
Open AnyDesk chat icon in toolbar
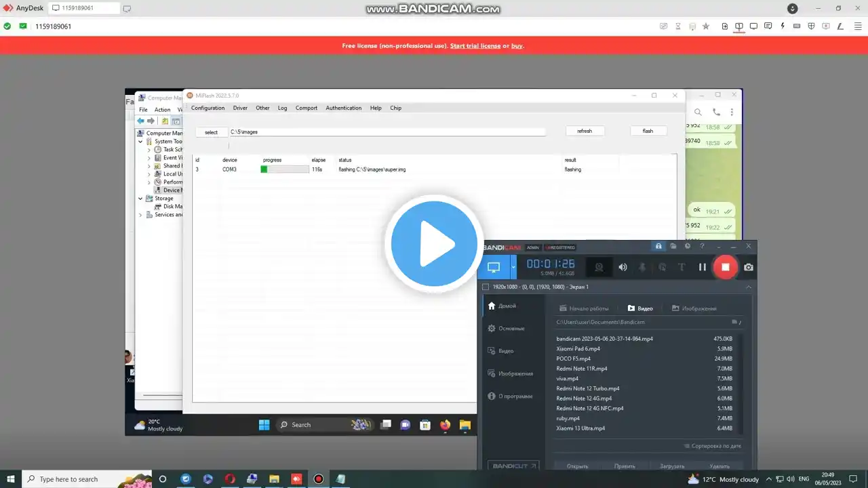(768, 26)
